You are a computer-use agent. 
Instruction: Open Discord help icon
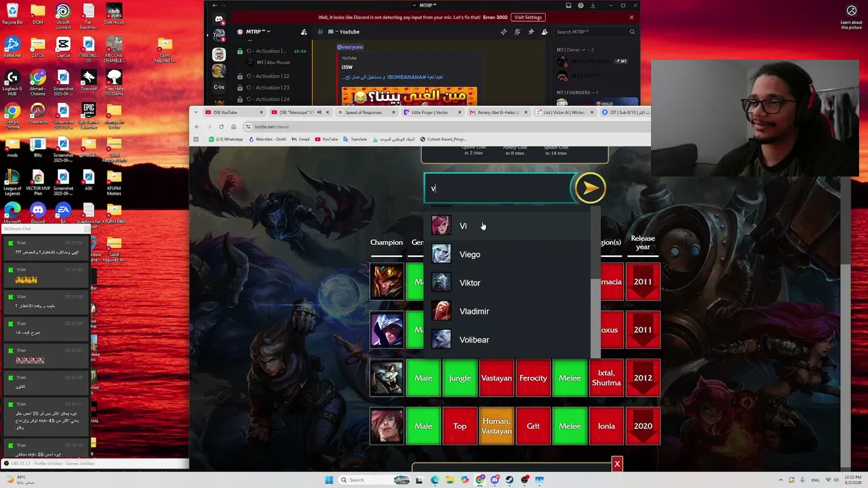pos(580,5)
